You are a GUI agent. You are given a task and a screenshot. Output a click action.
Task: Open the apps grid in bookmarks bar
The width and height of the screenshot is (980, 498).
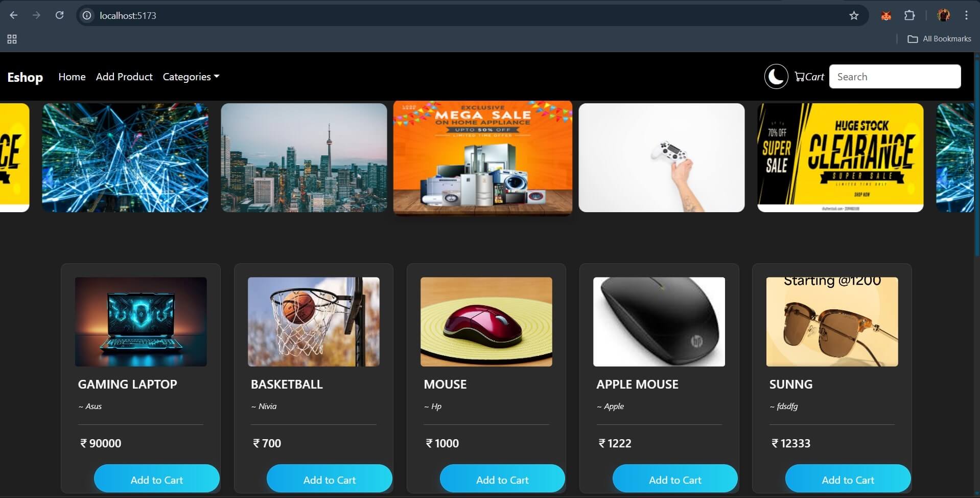pos(12,39)
